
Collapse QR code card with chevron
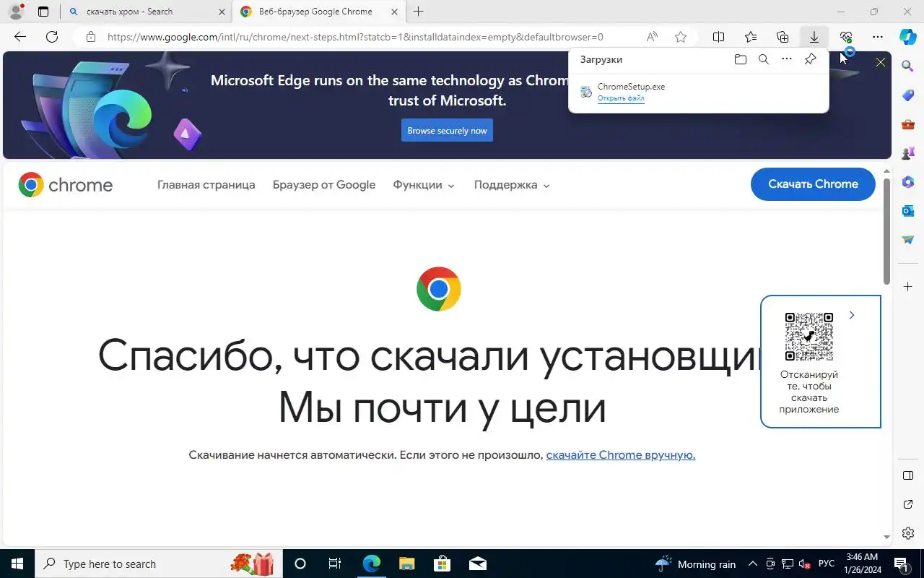[852, 315]
